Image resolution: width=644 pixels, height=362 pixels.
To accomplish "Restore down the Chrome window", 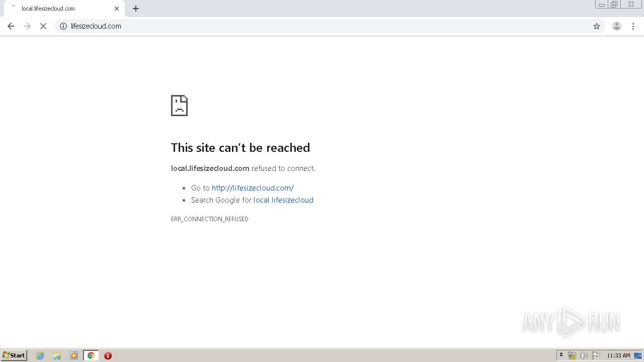I will 614,5.
